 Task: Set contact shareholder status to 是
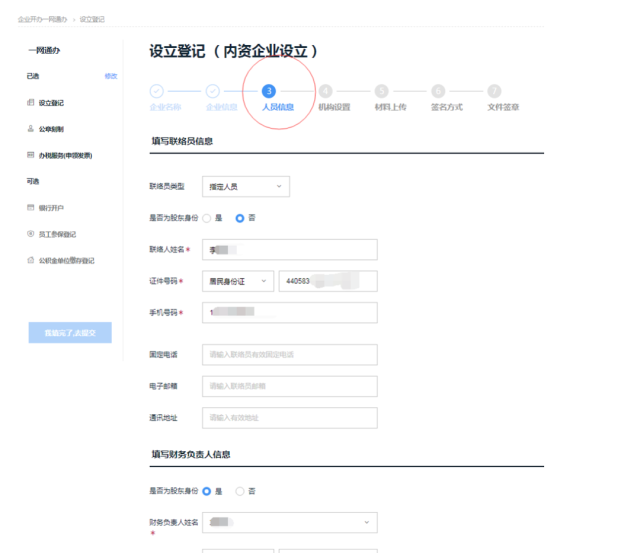click(207, 218)
